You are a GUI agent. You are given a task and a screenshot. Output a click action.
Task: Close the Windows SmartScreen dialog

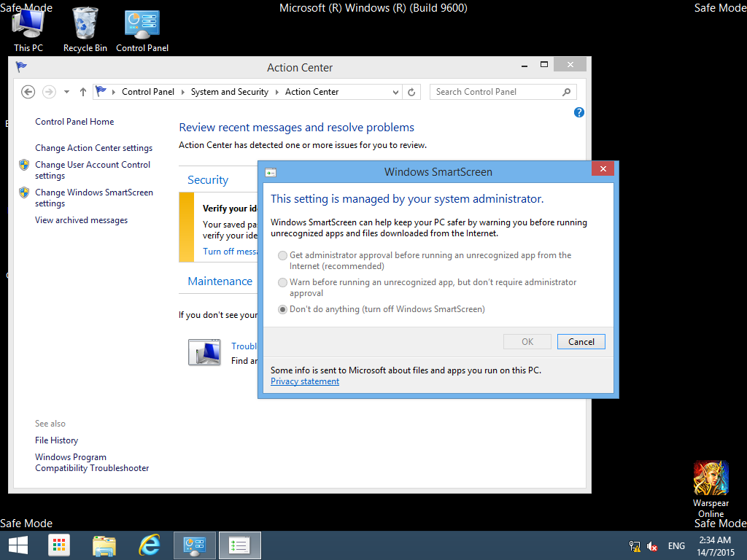tap(603, 169)
